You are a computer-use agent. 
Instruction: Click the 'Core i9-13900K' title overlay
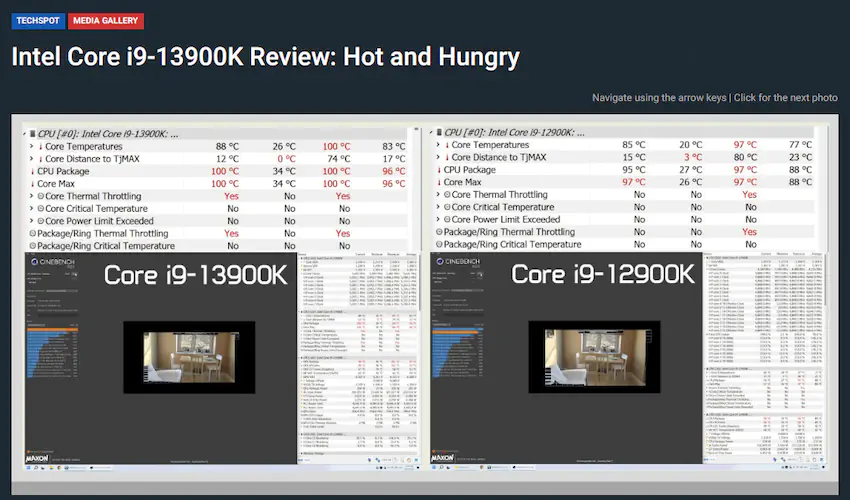click(x=196, y=275)
